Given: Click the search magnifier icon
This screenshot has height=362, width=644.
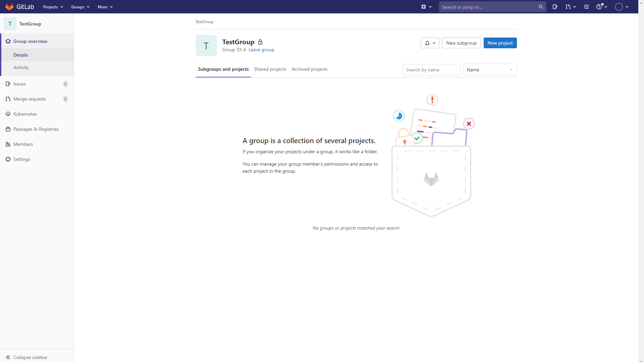Looking at the screenshot, I should (x=540, y=7).
